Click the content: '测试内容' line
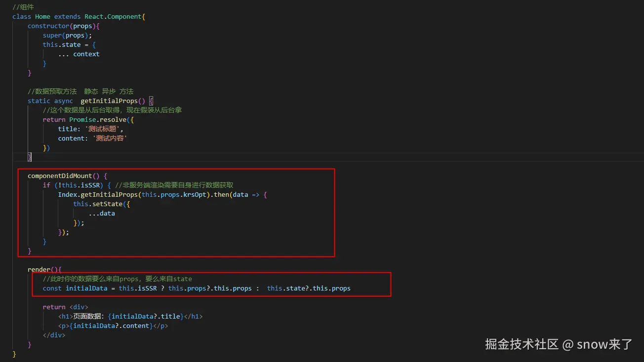 (92, 138)
